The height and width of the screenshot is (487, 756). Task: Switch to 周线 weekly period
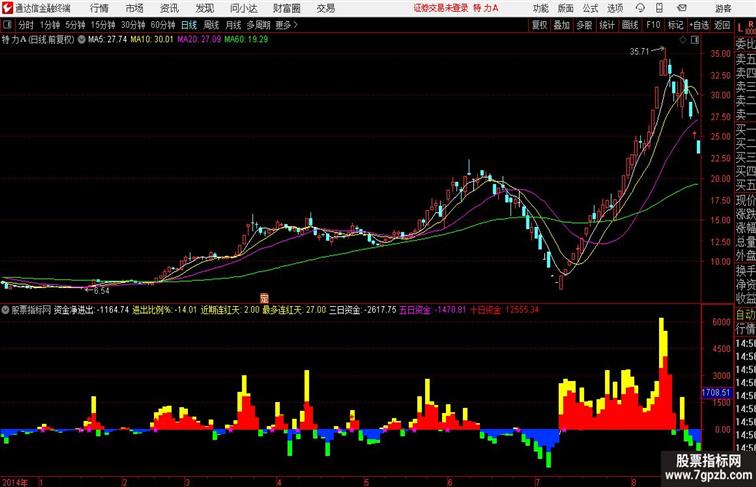pos(211,25)
